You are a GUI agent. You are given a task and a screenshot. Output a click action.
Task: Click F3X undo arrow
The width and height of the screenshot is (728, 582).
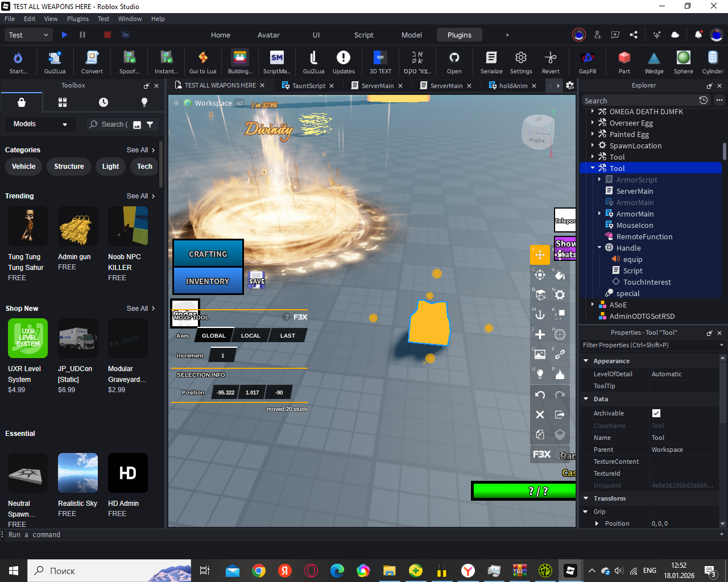[540, 394]
